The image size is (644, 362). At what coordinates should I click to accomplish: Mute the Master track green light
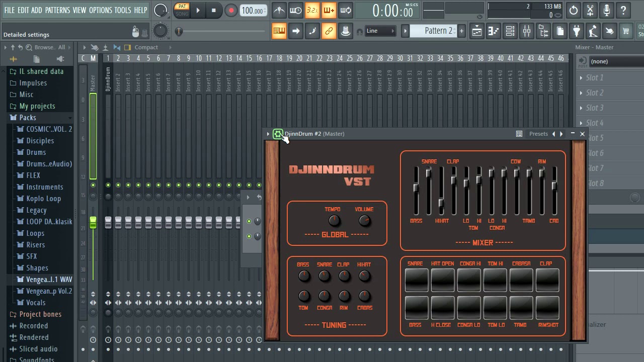[93, 186]
